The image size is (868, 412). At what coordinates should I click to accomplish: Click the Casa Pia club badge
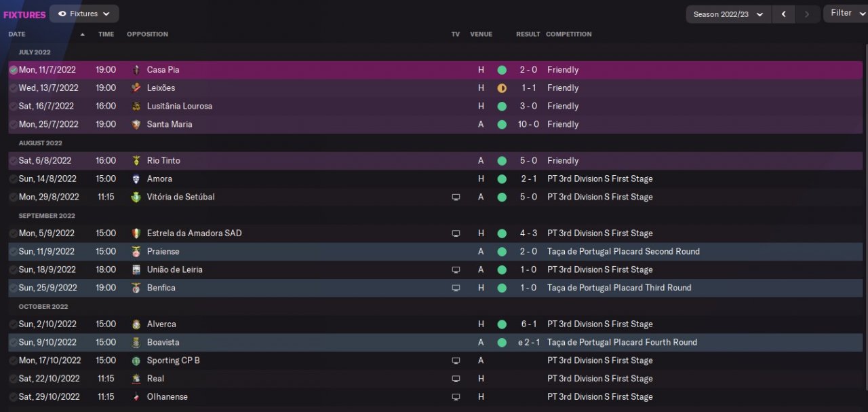pyautogui.click(x=136, y=70)
